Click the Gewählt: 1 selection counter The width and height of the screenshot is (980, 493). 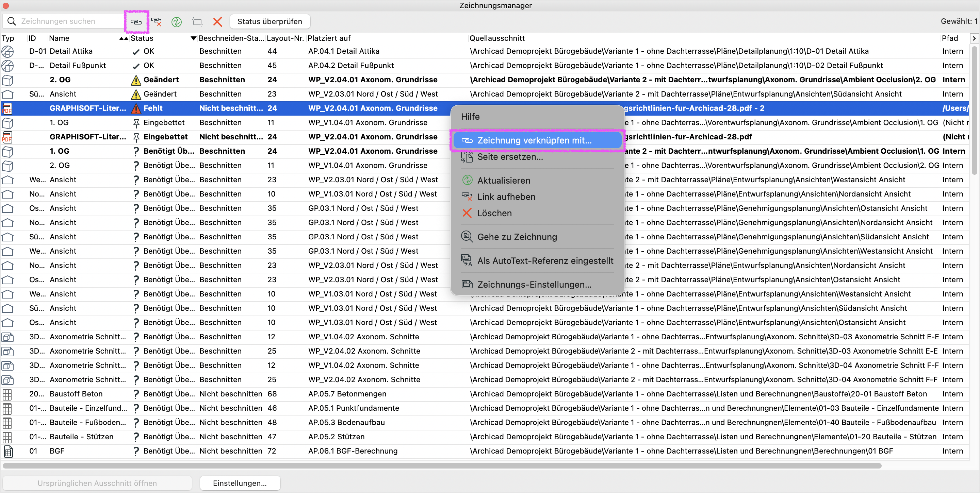coord(959,21)
